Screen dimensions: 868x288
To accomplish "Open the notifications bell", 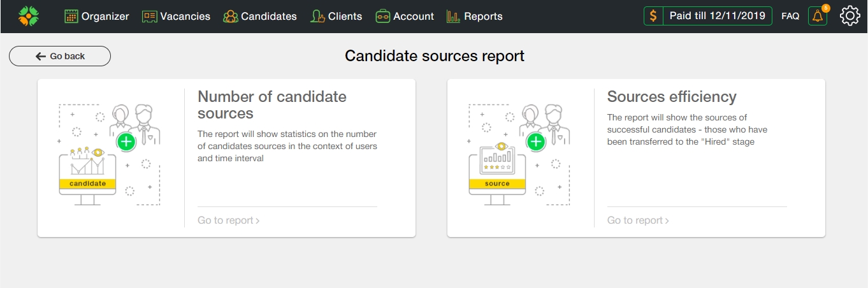I will point(817,17).
